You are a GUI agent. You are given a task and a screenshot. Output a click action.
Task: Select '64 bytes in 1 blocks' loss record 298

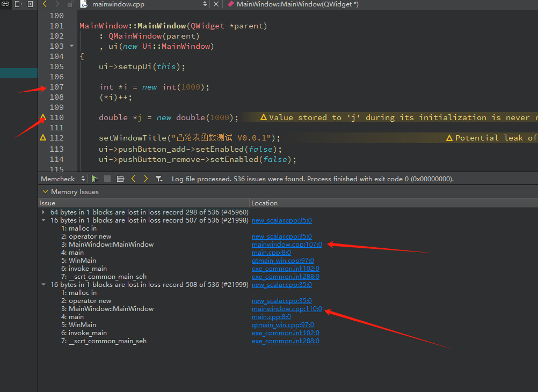point(149,212)
